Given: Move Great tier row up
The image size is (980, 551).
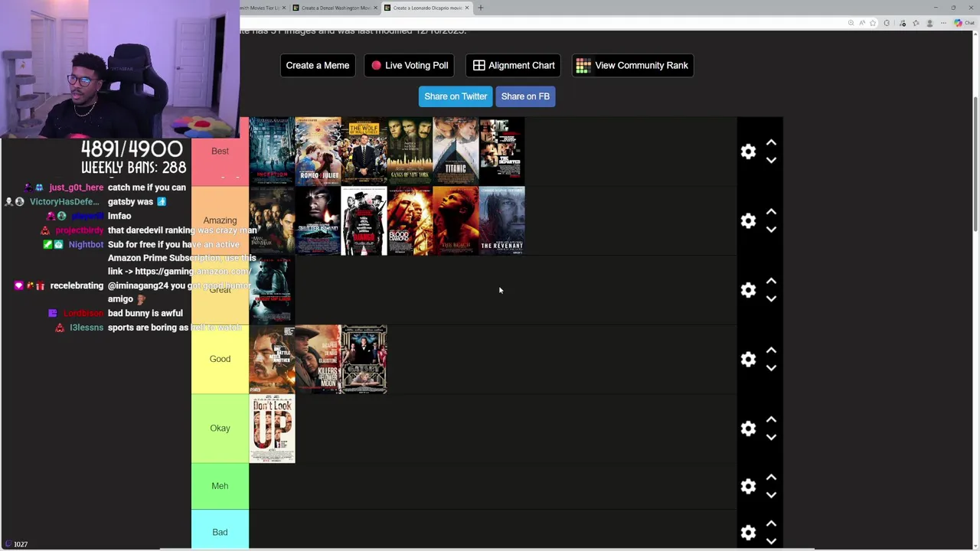Looking at the screenshot, I should (771, 281).
